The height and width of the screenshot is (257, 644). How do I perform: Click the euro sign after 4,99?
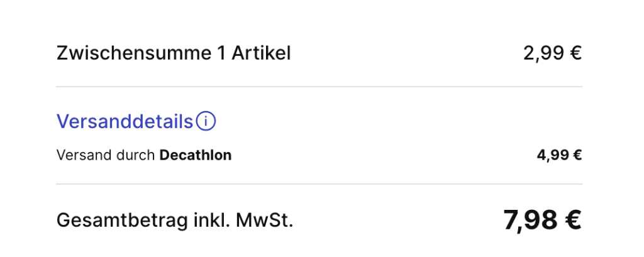coord(577,155)
